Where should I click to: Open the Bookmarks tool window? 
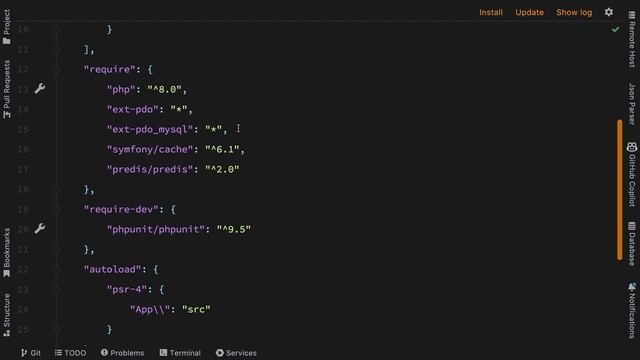point(7,252)
